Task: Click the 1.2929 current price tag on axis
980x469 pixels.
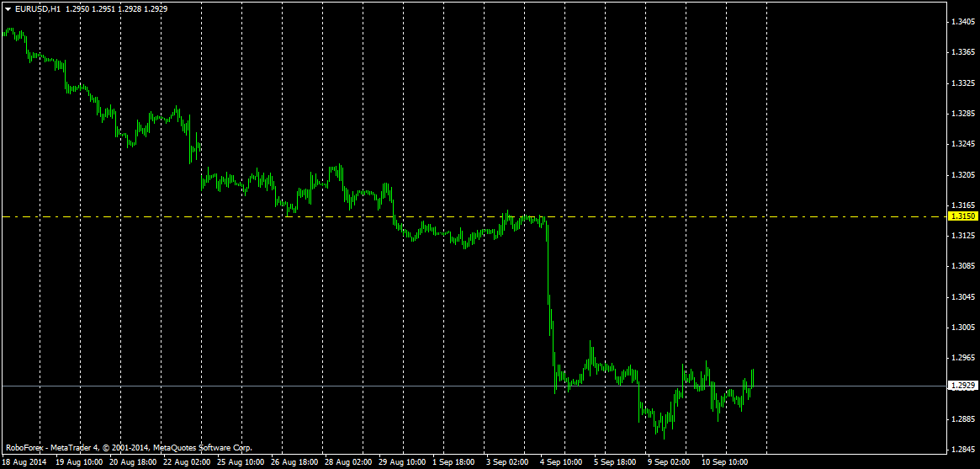Action: point(961,386)
